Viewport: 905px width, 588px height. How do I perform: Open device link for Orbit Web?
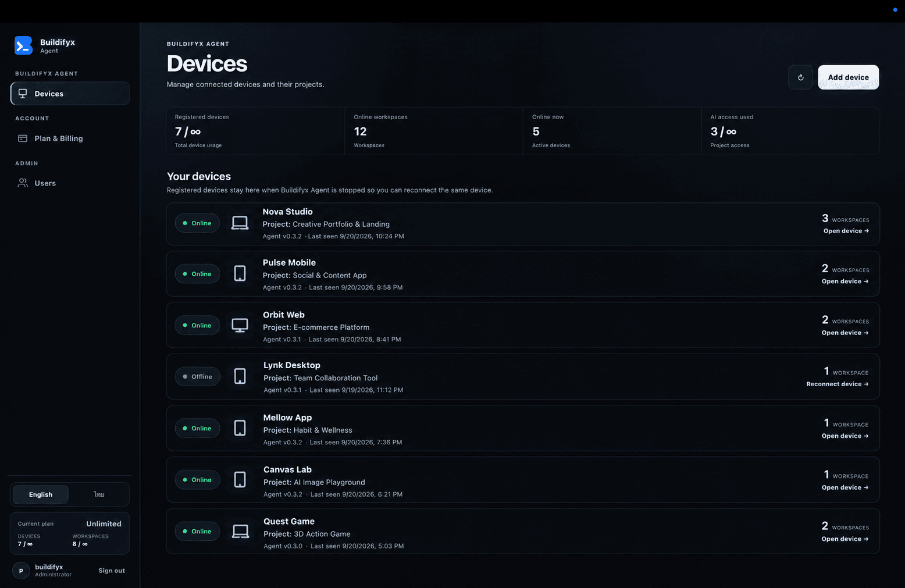click(845, 333)
